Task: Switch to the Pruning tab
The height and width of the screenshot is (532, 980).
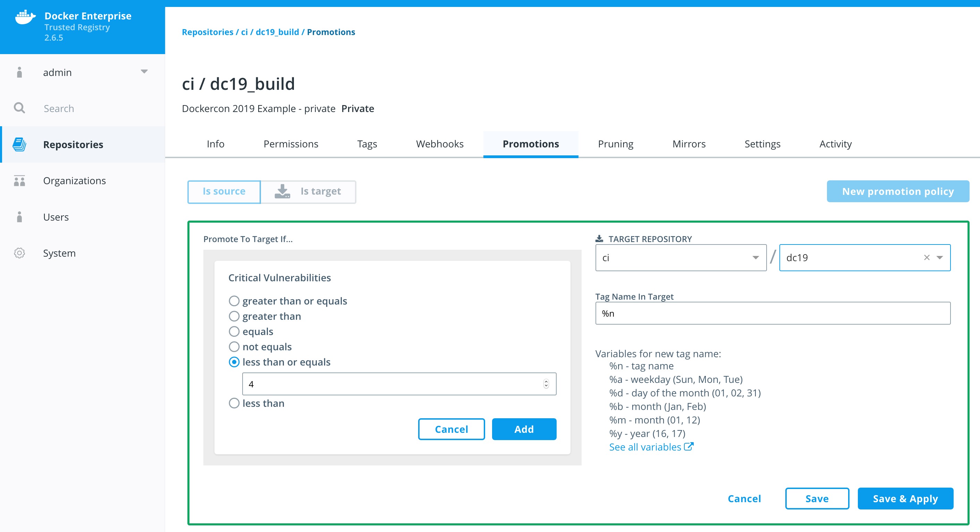Action: pyautogui.click(x=615, y=144)
